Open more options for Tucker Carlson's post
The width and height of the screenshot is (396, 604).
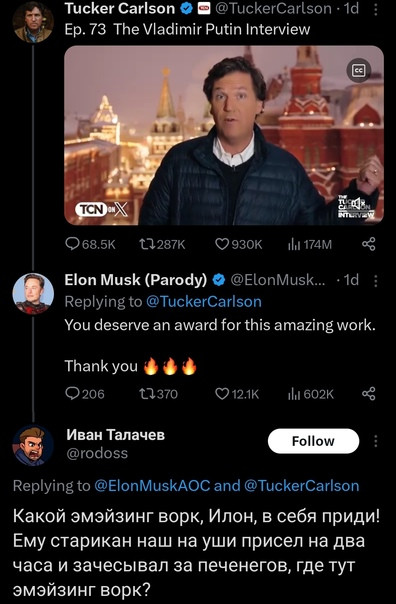point(376,9)
